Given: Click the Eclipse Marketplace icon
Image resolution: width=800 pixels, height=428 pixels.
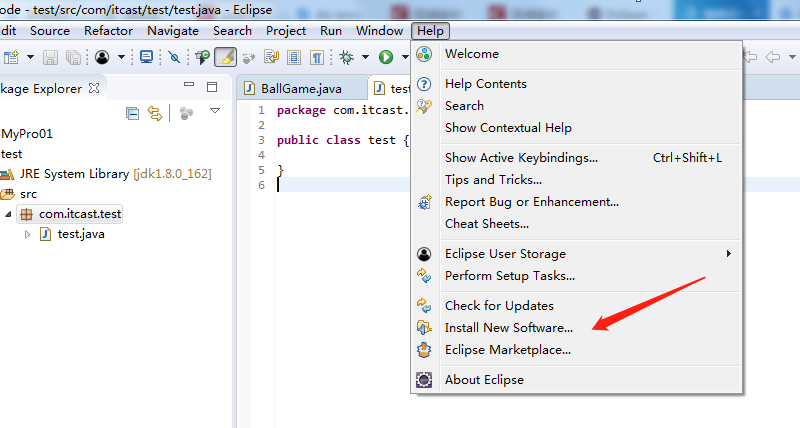Looking at the screenshot, I should click(x=424, y=350).
